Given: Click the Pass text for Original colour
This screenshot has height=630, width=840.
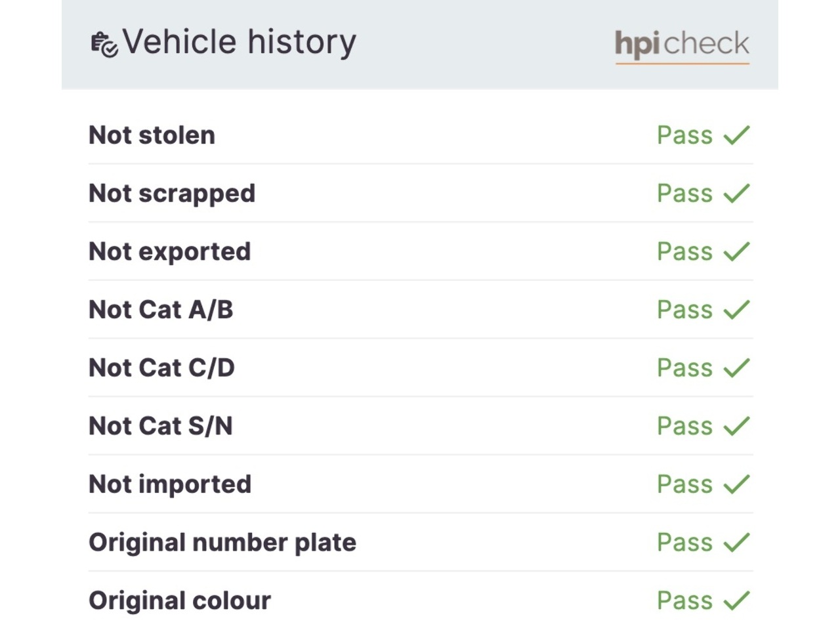Looking at the screenshot, I should [684, 600].
